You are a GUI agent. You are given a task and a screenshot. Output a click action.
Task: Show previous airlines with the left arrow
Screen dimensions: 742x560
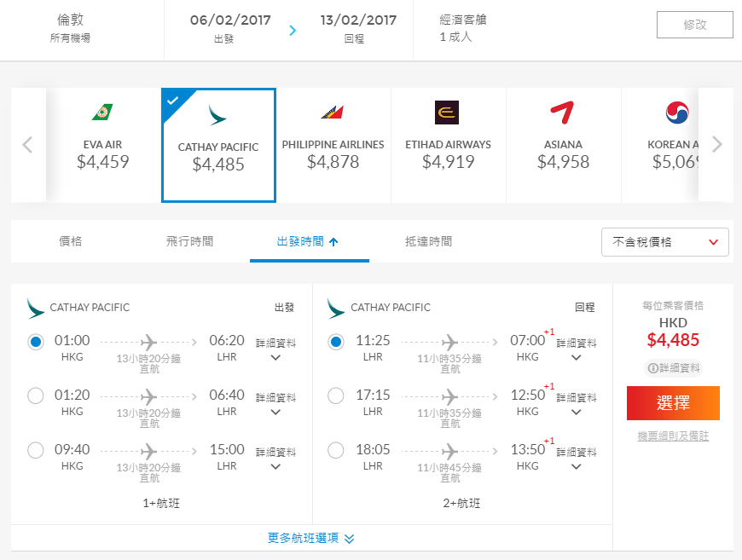[27, 145]
